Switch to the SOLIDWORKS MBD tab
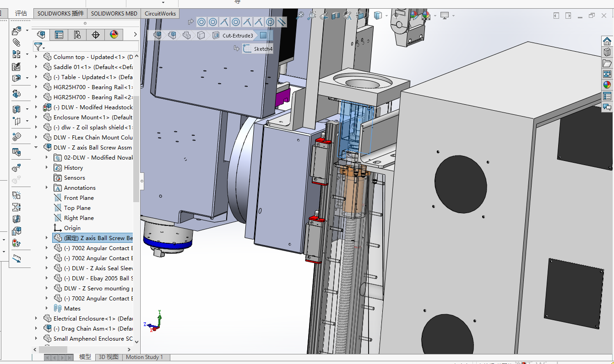 [114, 13]
